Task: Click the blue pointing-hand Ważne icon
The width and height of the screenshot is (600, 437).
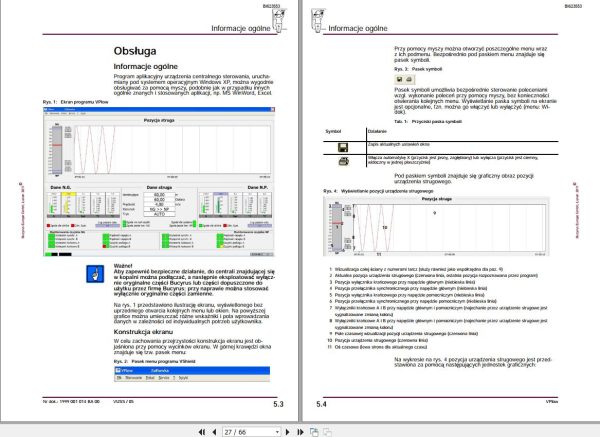Action: click(95, 274)
